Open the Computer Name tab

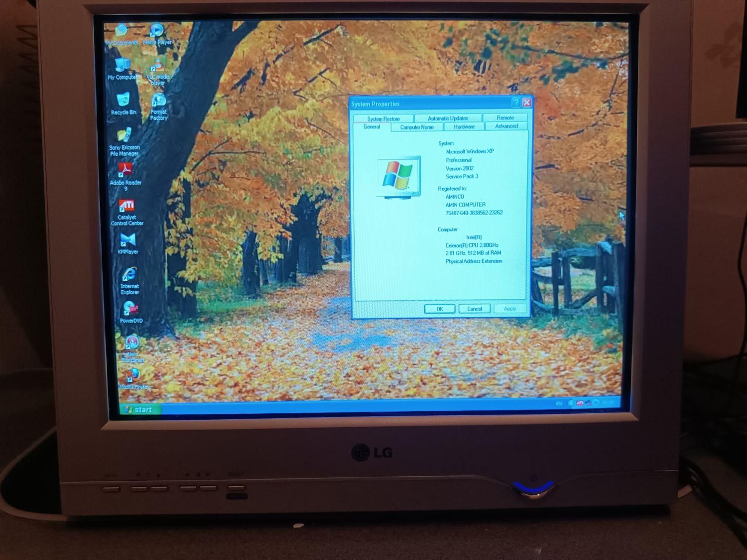[417, 127]
